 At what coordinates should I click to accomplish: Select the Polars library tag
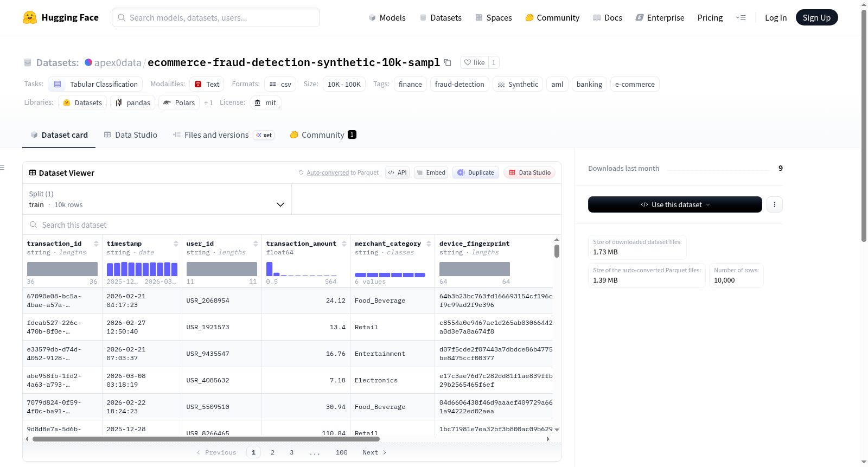(179, 103)
